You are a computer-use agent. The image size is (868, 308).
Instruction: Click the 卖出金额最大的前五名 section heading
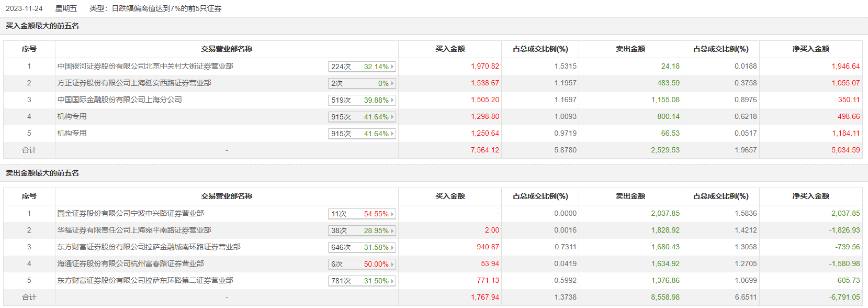click(42, 173)
